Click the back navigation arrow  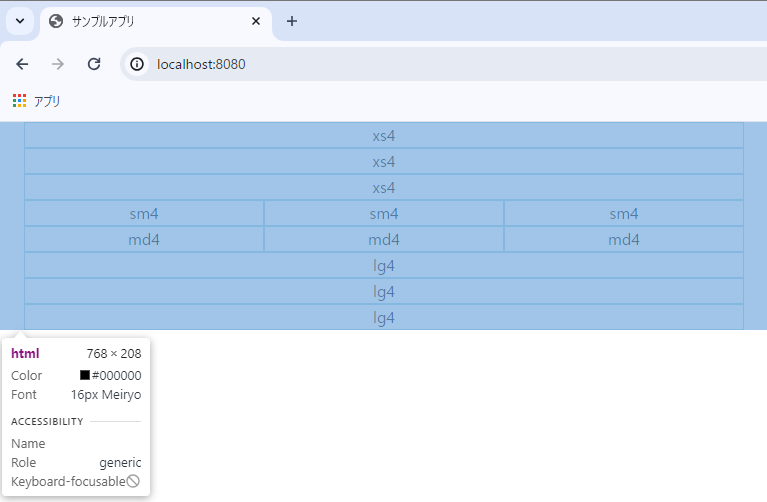[x=22, y=64]
